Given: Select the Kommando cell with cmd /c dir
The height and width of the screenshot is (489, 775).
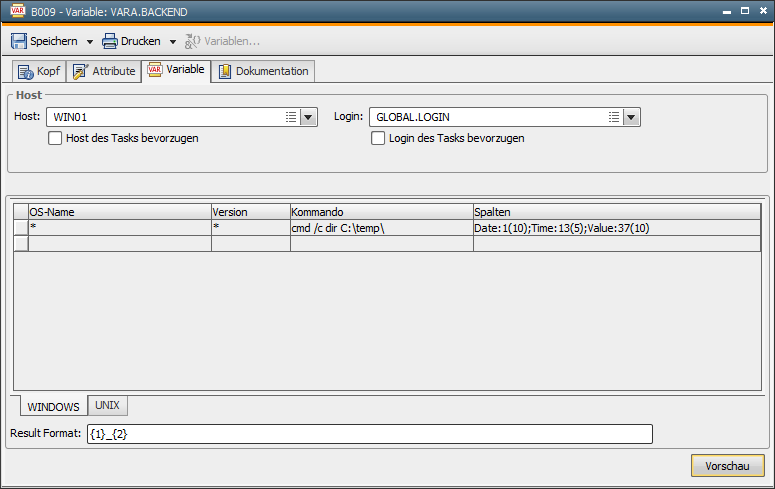Looking at the screenshot, I should 381,228.
